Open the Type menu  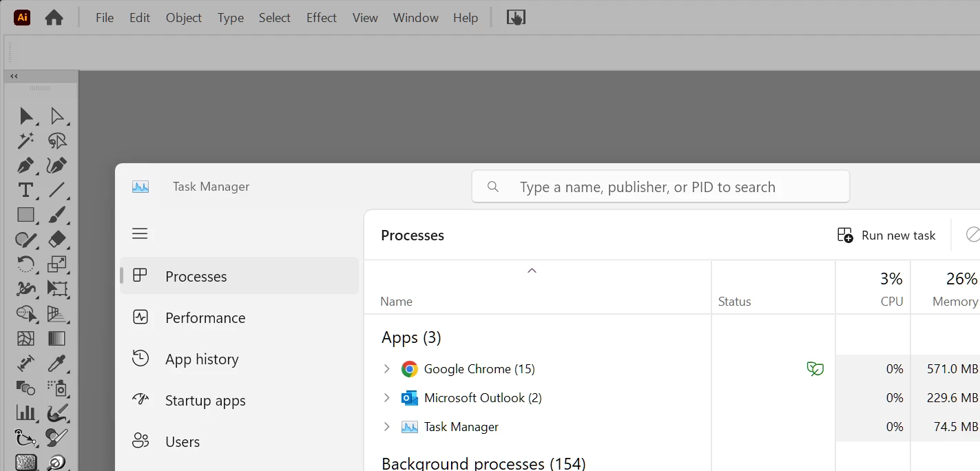(231, 18)
